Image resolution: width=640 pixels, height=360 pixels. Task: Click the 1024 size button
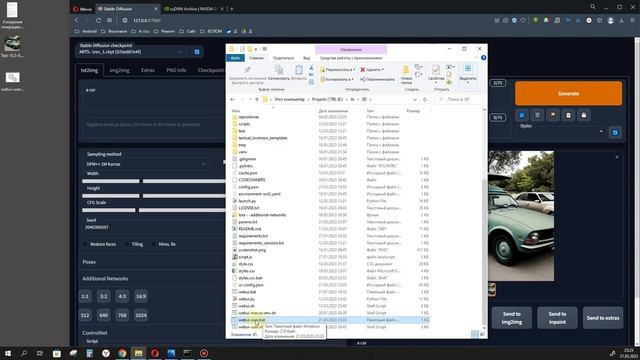click(141, 315)
